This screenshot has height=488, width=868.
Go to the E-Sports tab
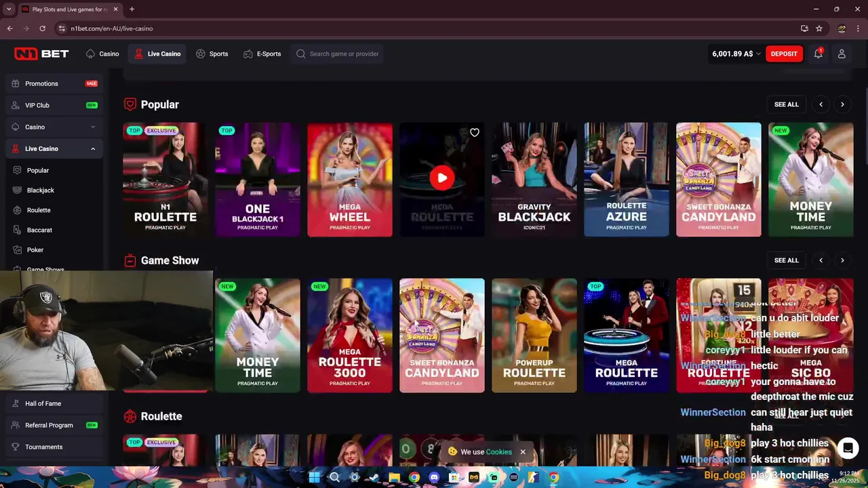(x=262, y=54)
